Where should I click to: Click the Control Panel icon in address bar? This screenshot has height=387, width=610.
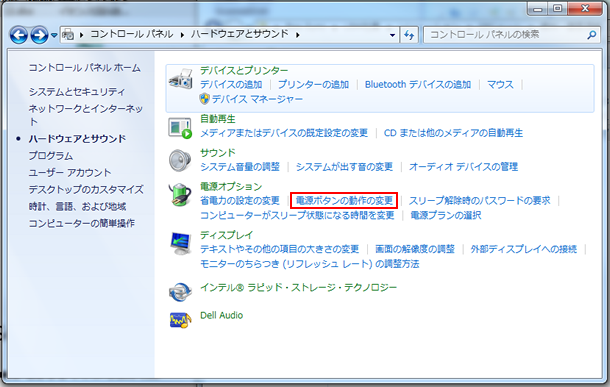(68, 34)
